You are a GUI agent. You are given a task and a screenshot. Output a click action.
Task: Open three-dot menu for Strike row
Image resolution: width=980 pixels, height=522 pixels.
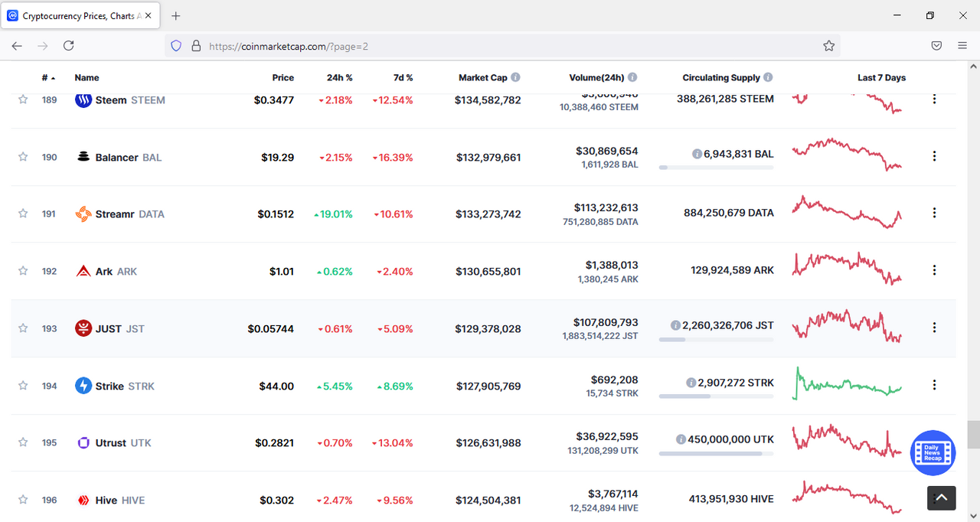[934, 385]
